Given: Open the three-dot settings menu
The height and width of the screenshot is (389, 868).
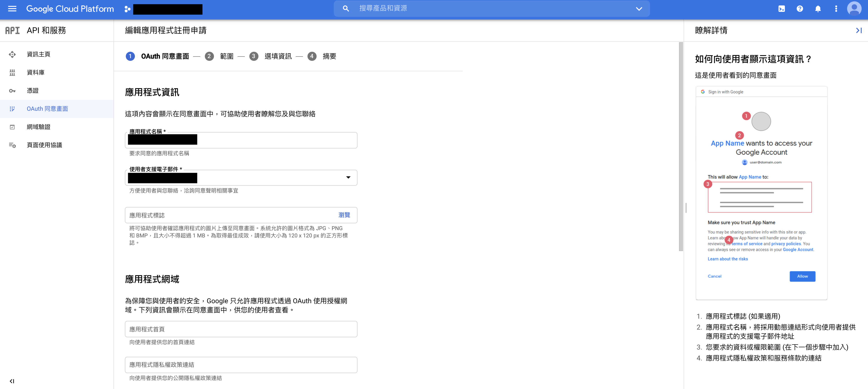Looking at the screenshot, I should (836, 9).
